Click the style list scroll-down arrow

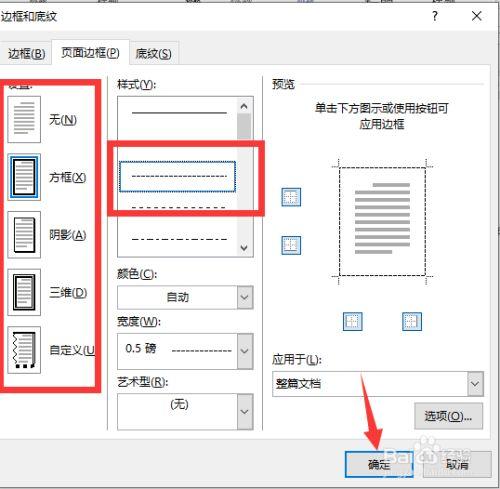tap(244, 248)
